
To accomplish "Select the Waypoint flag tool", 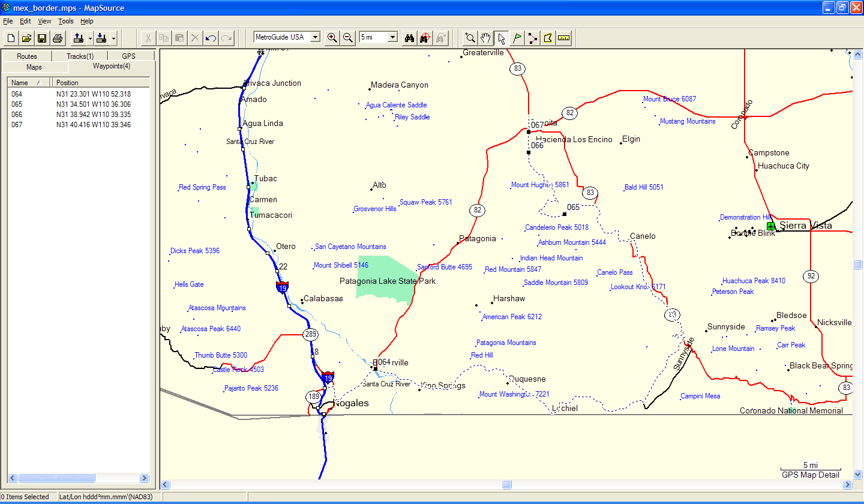I will pos(517,38).
